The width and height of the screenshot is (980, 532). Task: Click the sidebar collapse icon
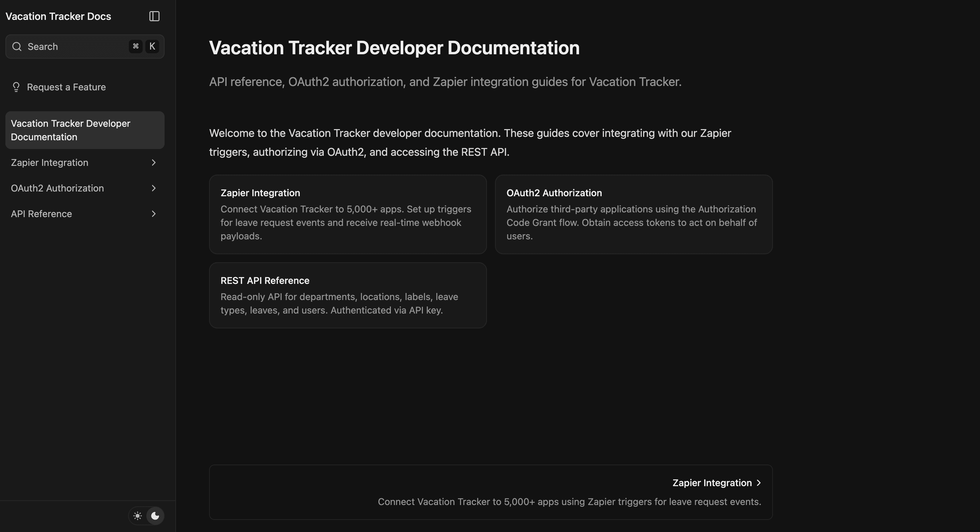(154, 16)
